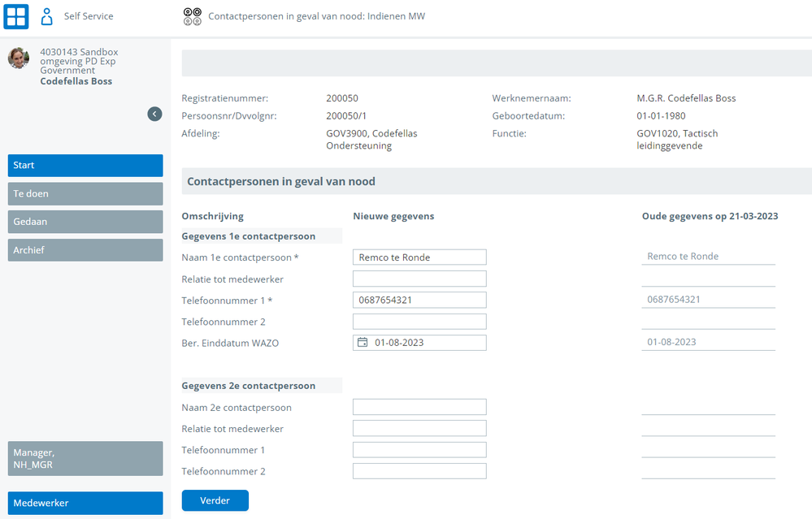Focus Telefoonnummer 2 field of second contact

pyautogui.click(x=419, y=471)
